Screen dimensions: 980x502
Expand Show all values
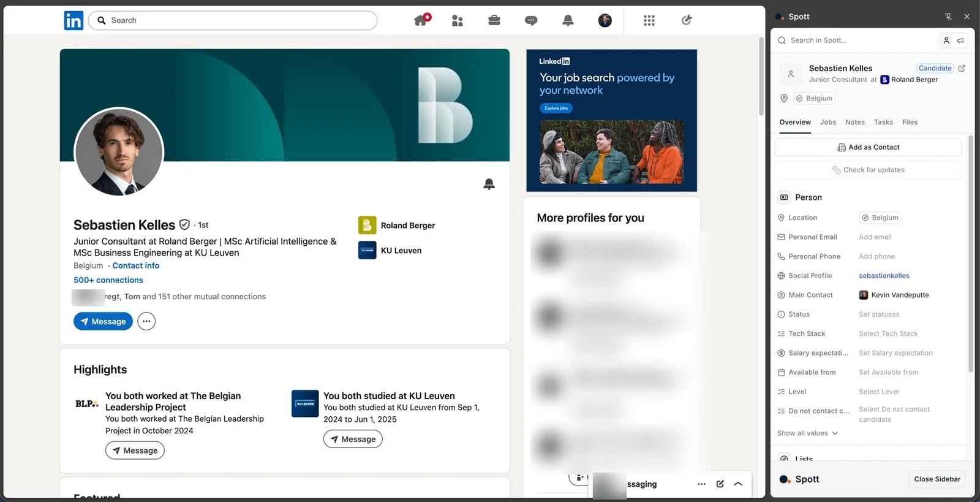807,433
